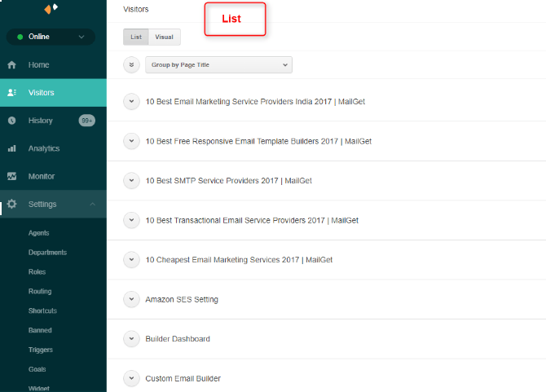The width and height of the screenshot is (546, 392).
Task: Expand the Custom Email Builder group
Action: pyautogui.click(x=131, y=378)
